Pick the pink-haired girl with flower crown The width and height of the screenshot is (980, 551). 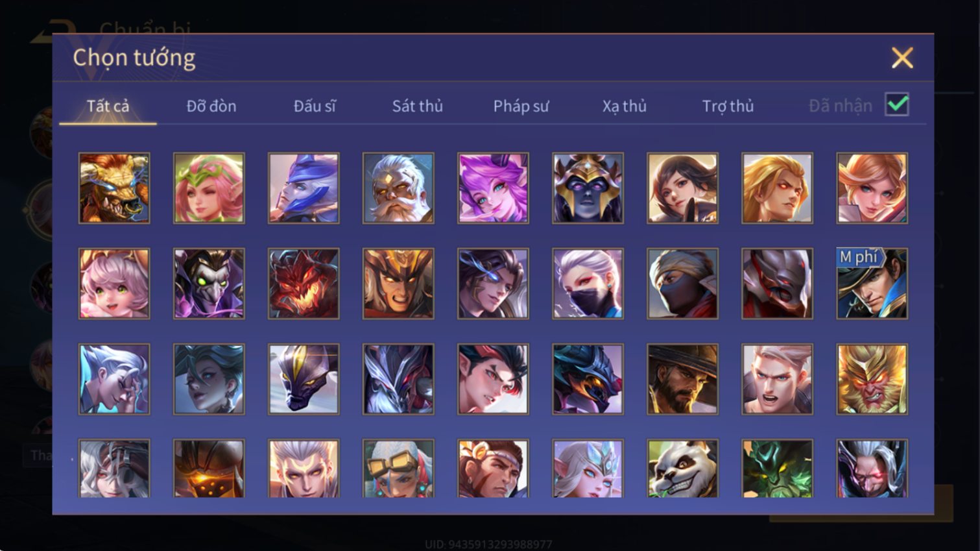(209, 188)
